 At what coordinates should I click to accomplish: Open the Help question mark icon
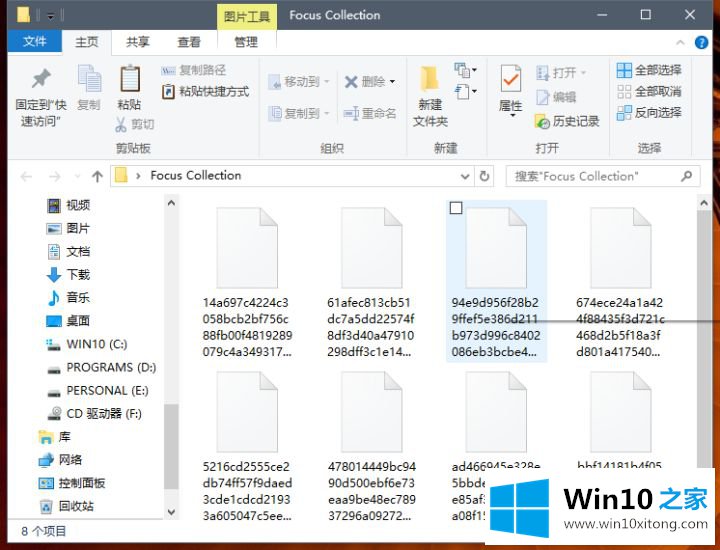pyautogui.click(x=701, y=43)
